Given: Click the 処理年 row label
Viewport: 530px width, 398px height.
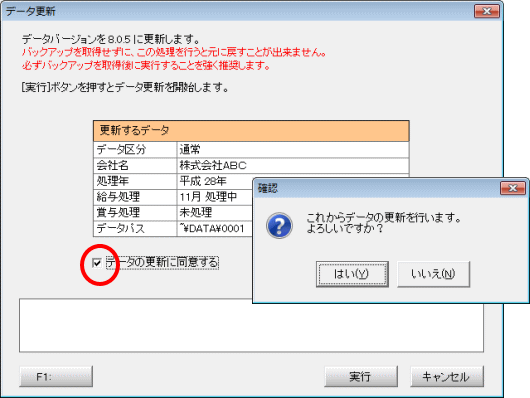Looking at the screenshot, I should [135, 181].
